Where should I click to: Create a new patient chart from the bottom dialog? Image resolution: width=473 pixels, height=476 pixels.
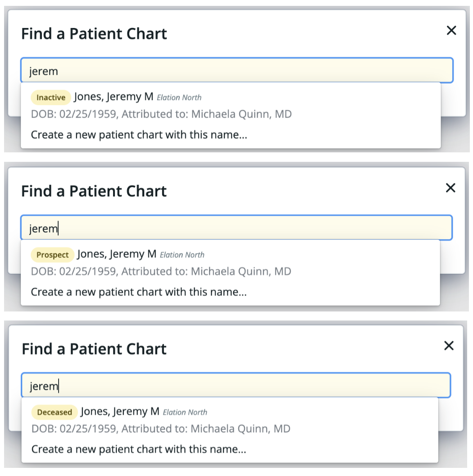(139, 449)
